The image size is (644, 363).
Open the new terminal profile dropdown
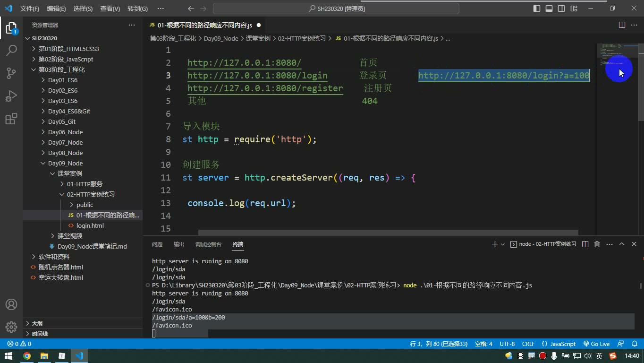click(502, 244)
